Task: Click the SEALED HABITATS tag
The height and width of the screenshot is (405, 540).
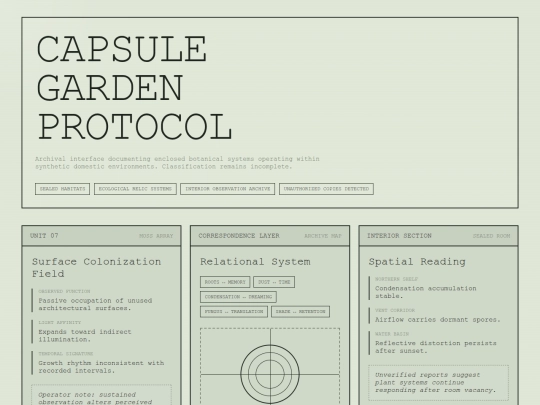Action: [62, 189]
